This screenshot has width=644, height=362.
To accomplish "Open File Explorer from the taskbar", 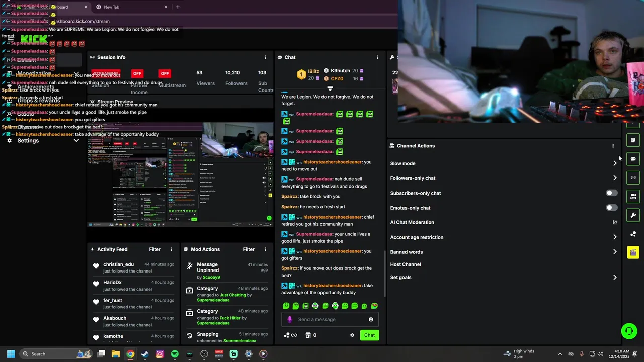I will pyautogui.click(x=115, y=354).
